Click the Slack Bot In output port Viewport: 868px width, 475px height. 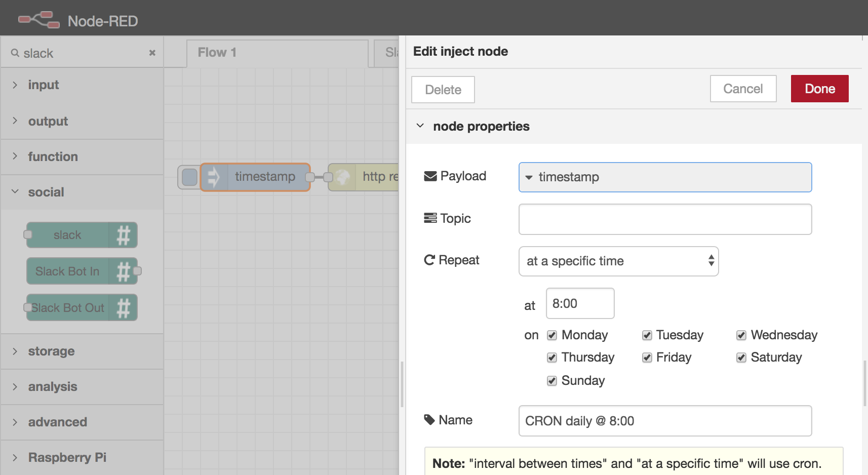pos(137,271)
